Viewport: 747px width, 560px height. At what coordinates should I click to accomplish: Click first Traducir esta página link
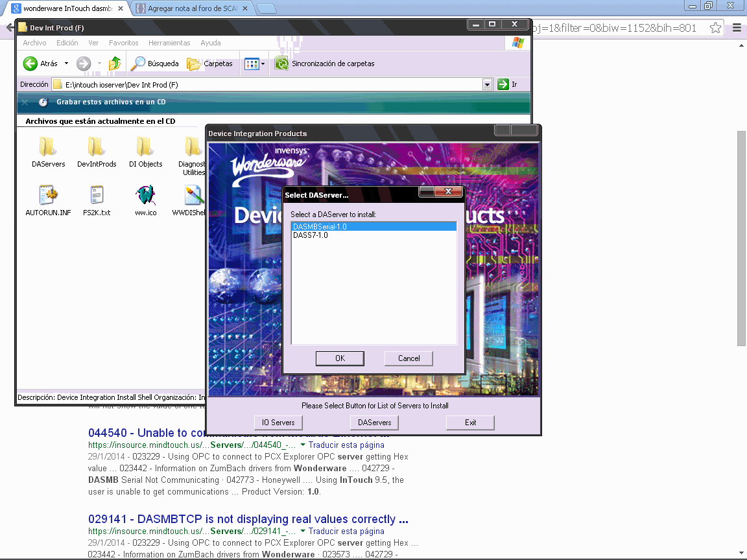coord(346,445)
